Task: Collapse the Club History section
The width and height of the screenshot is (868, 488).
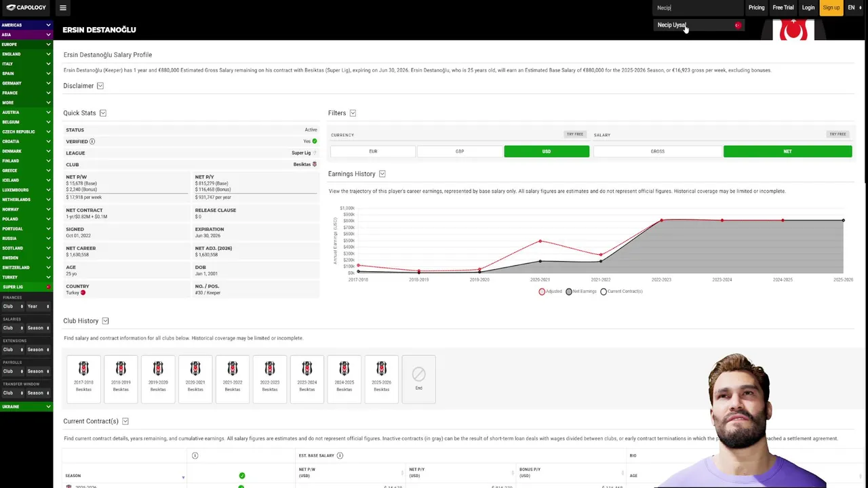Action: (x=105, y=321)
